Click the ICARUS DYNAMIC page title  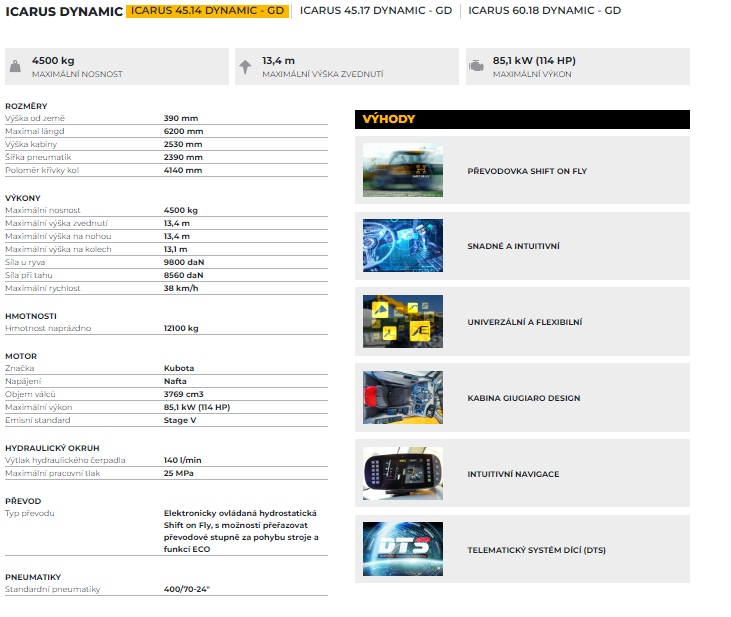click(64, 12)
